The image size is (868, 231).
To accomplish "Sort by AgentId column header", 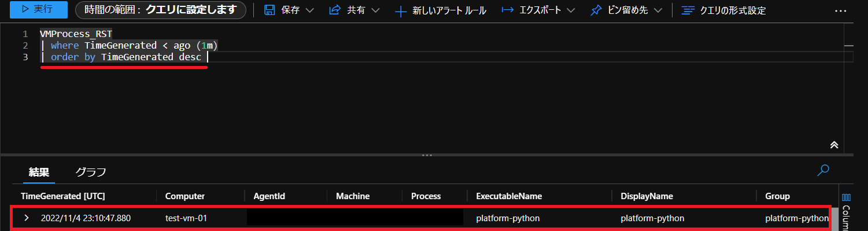I will click(269, 196).
